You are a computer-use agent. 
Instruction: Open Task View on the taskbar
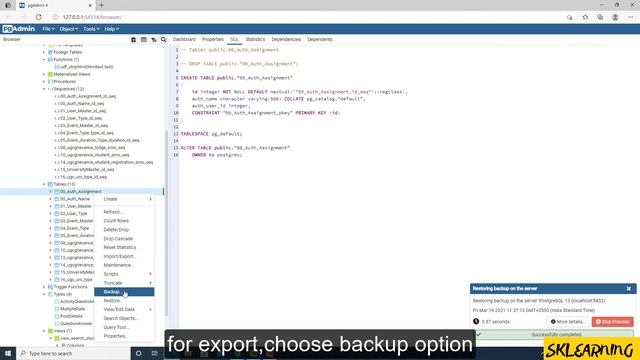tap(155, 353)
